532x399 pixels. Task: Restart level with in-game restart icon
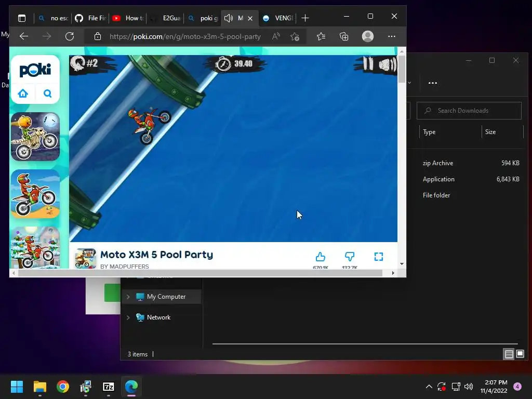pyautogui.click(x=78, y=63)
